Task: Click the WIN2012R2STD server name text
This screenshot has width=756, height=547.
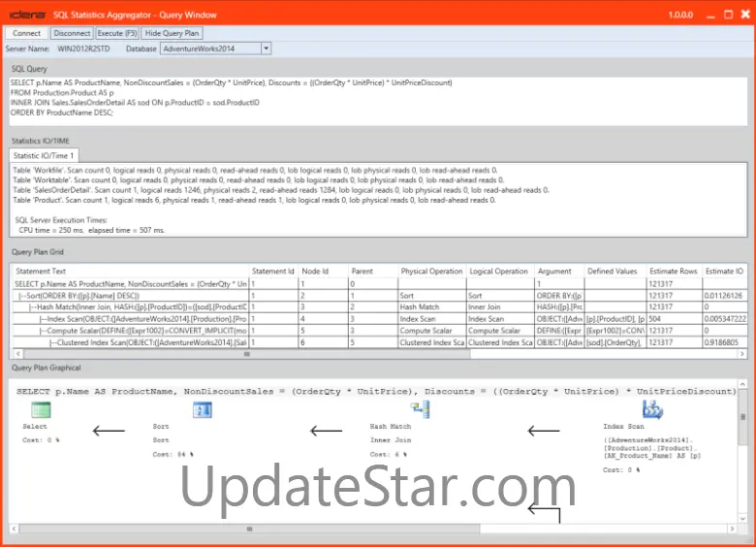Action: tap(83, 48)
